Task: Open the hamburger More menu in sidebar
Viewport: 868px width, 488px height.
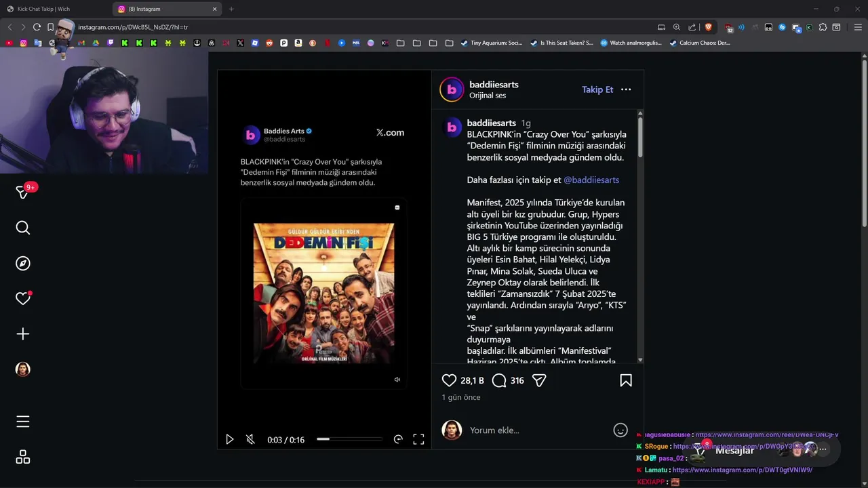Action: (23, 422)
